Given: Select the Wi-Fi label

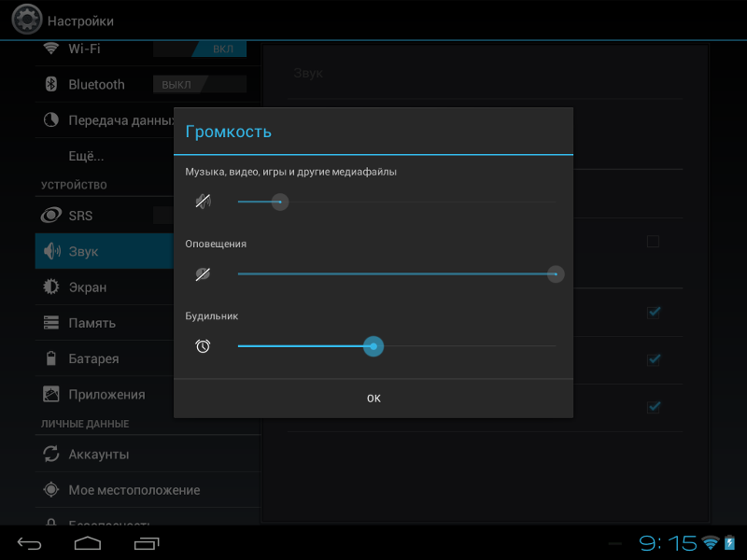Looking at the screenshot, I should coord(84,49).
